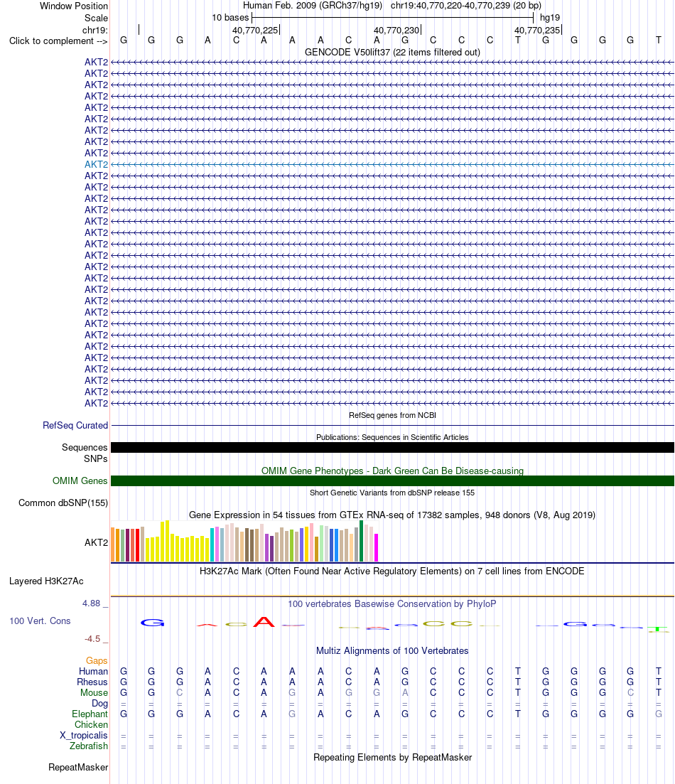Screen dimensions: 675x784
Task: Click the 'Click to complement -->' label
Action: 58,41
